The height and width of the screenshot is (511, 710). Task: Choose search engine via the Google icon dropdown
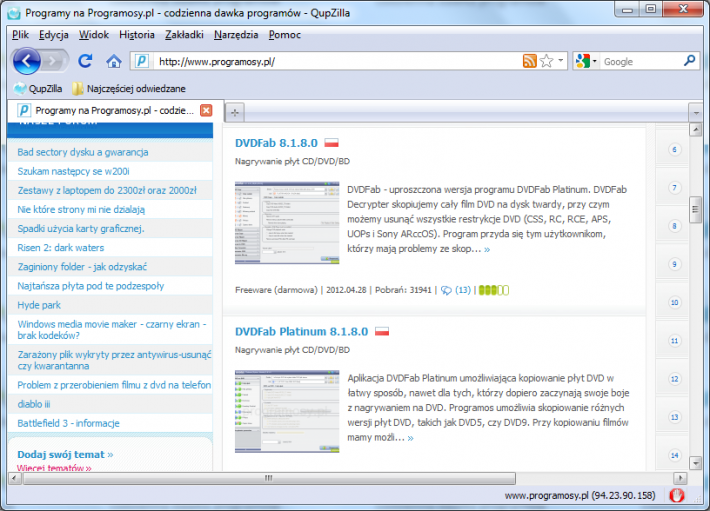tap(585, 61)
